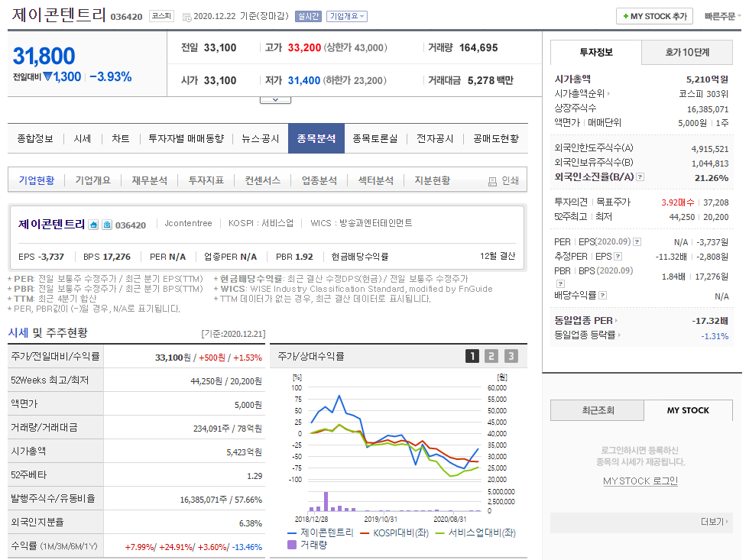Select chart view 1 button
Screen dimensions: 749x560
point(472,356)
